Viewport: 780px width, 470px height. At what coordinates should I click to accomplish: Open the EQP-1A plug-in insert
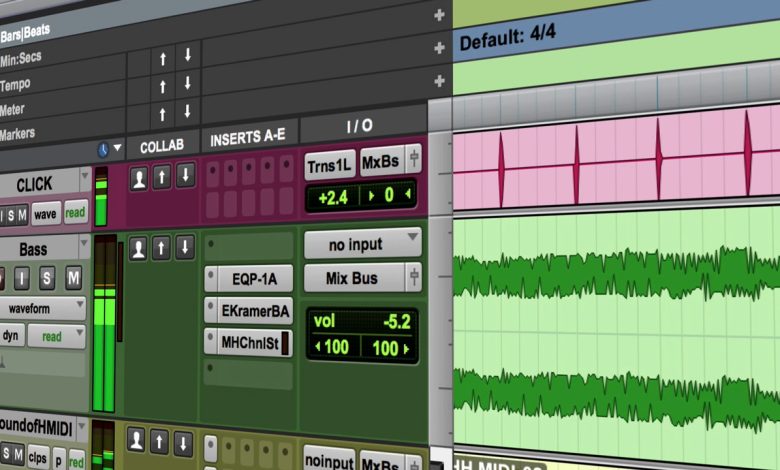pos(255,279)
